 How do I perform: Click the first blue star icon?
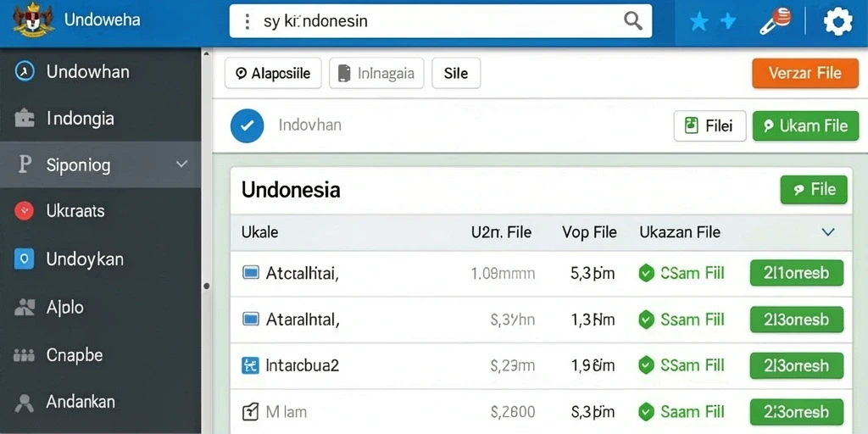pos(699,22)
